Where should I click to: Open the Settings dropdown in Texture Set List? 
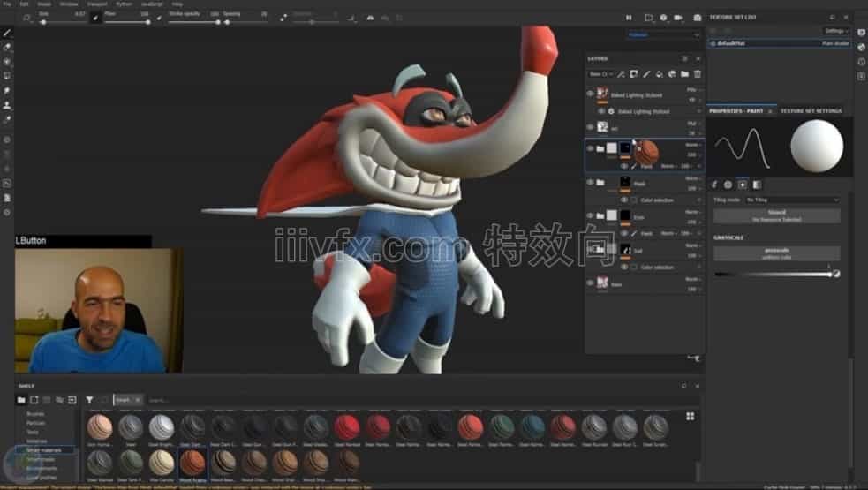coord(836,31)
